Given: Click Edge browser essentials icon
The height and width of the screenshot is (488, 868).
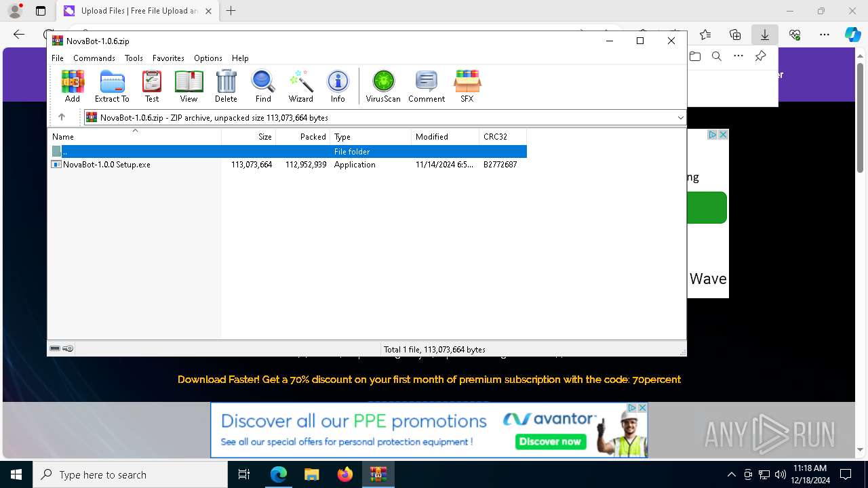Looking at the screenshot, I should coord(795,35).
